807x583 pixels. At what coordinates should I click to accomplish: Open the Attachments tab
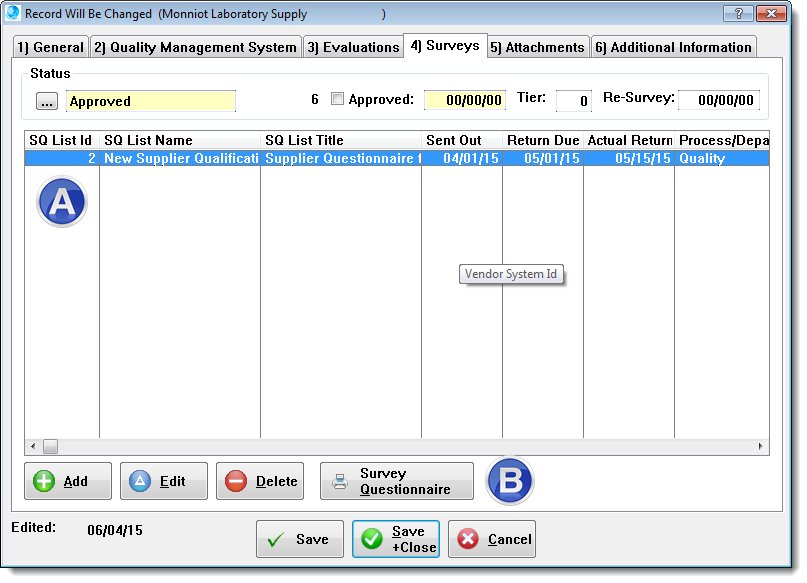(x=537, y=47)
